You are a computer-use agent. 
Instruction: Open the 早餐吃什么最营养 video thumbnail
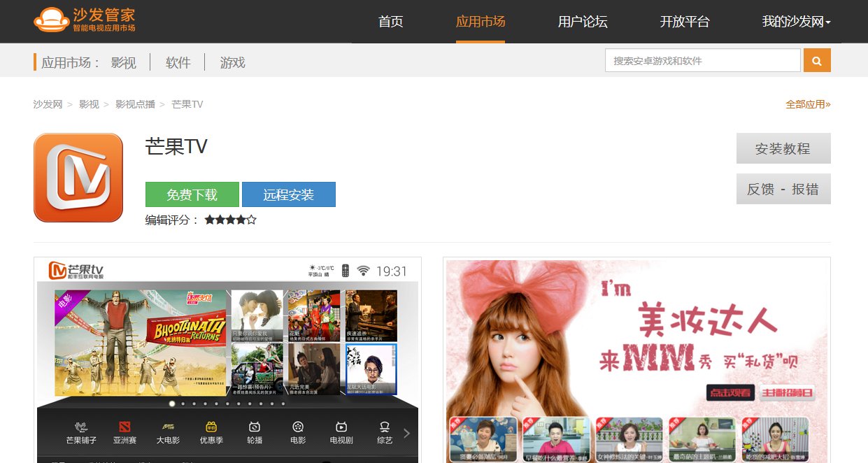(x=556, y=439)
